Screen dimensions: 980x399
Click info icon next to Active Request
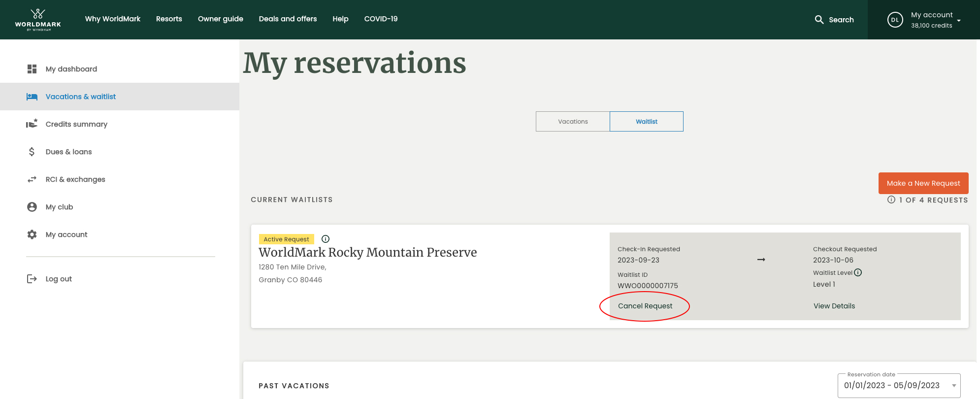pyautogui.click(x=326, y=239)
